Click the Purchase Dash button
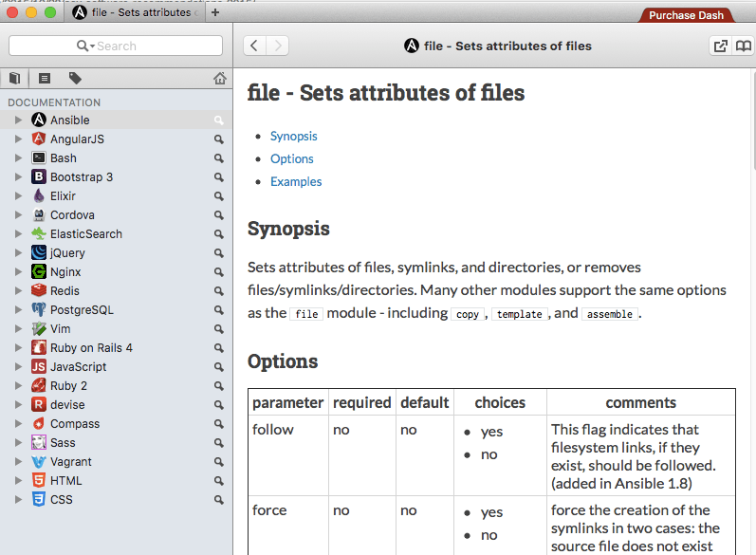Image resolution: width=756 pixels, height=555 pixels. coord(686,15)
